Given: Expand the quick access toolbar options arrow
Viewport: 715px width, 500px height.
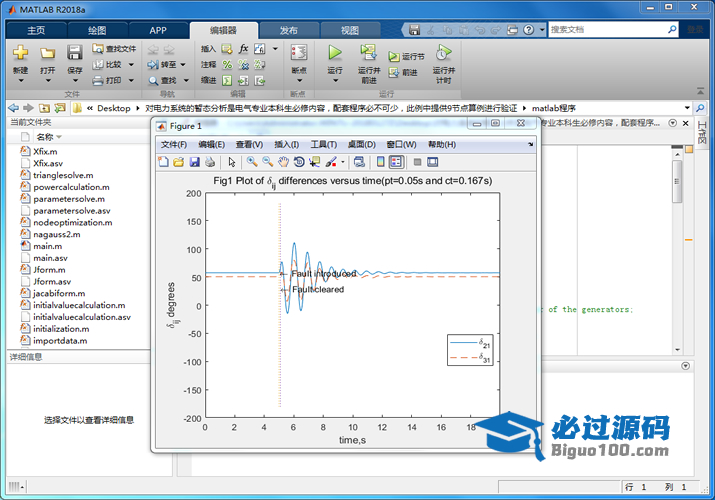Looking at the screenshot, I should [x=542, y=30].
